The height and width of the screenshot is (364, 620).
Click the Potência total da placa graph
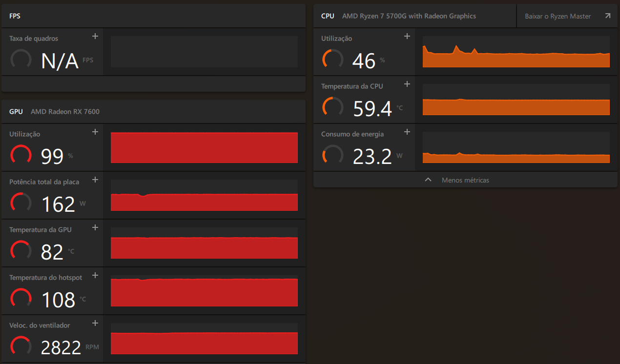click(x=204, y=195)
